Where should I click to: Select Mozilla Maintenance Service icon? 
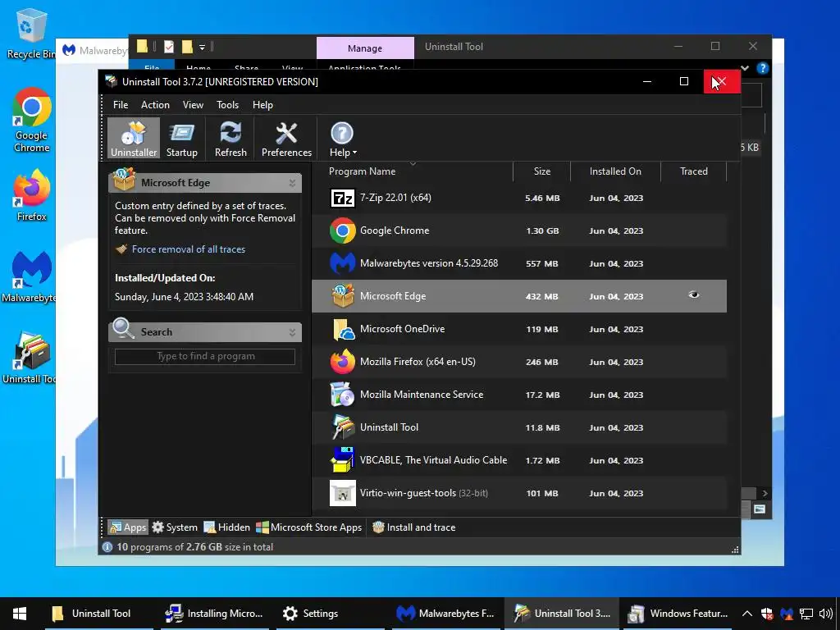[x=342, y=395]
